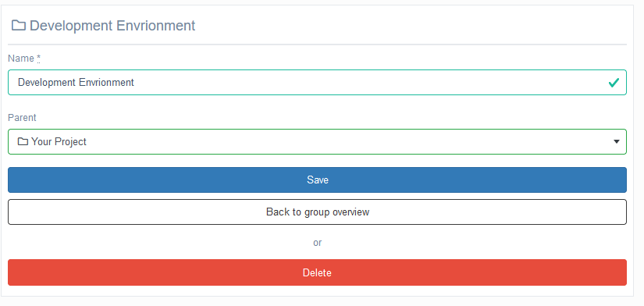Click the folder icon beside the page heading
This screenshot has width=644, height=306.
[x=19, y=26]
